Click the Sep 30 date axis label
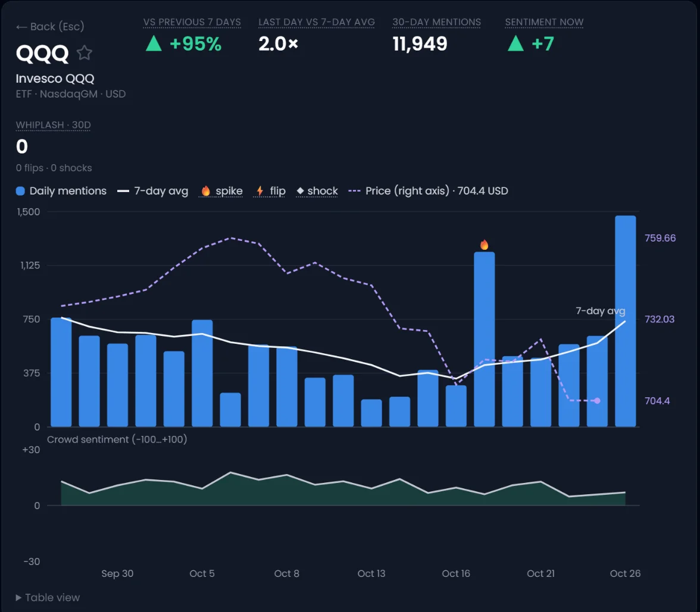 pos(117,573)
